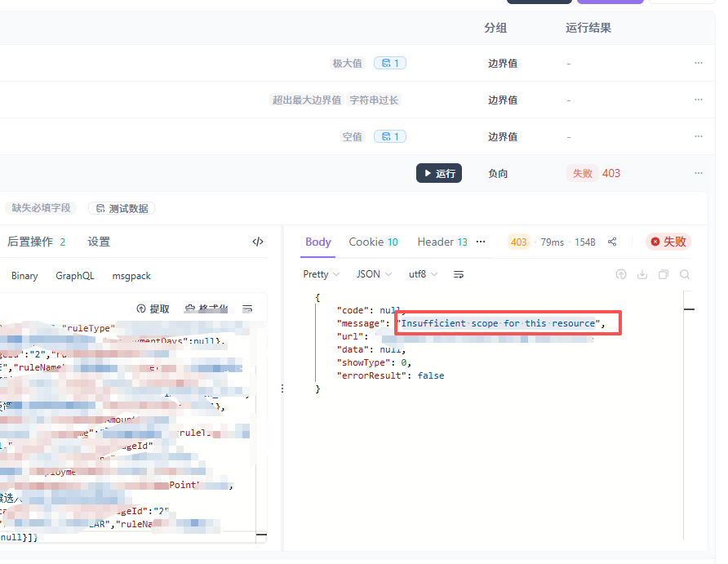Image resolution: width=728 pixels, height=564 pixels.
Task: Open the response Body tab
Action: pos(318,242)
